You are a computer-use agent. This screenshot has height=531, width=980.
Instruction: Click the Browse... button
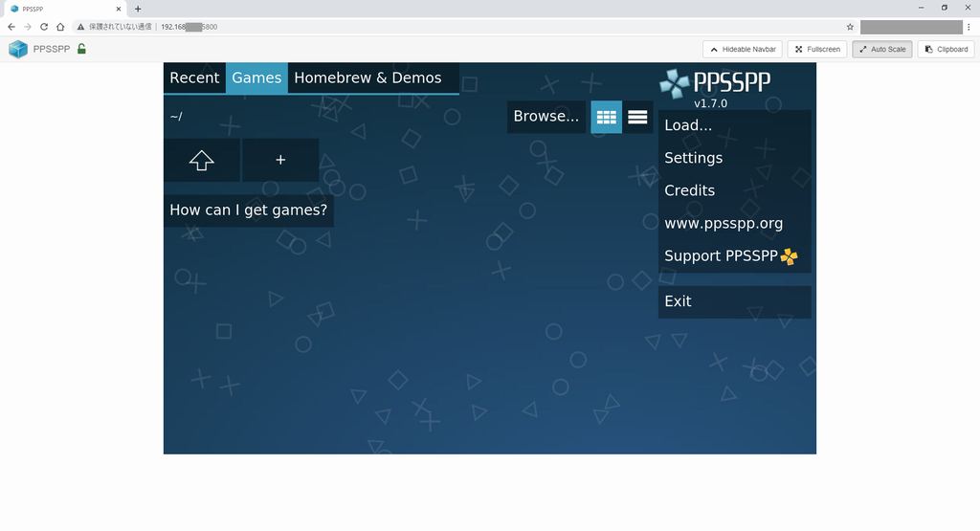tap(546, 117)
